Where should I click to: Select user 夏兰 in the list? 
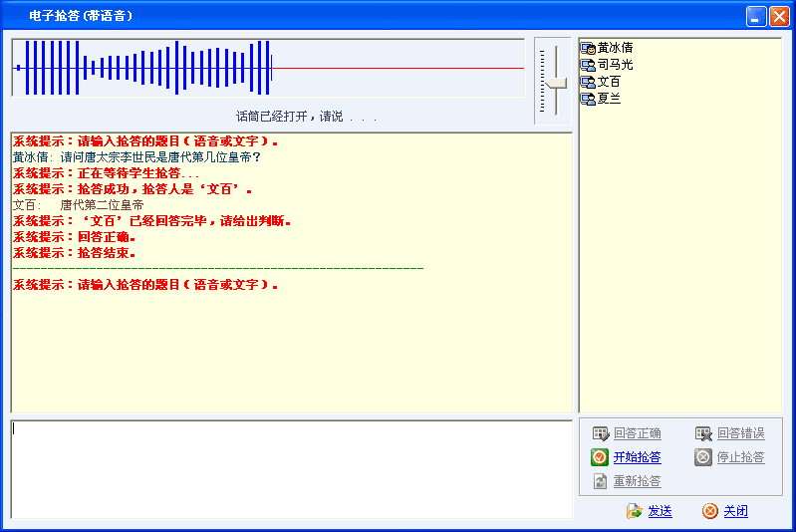pos(609,99)
